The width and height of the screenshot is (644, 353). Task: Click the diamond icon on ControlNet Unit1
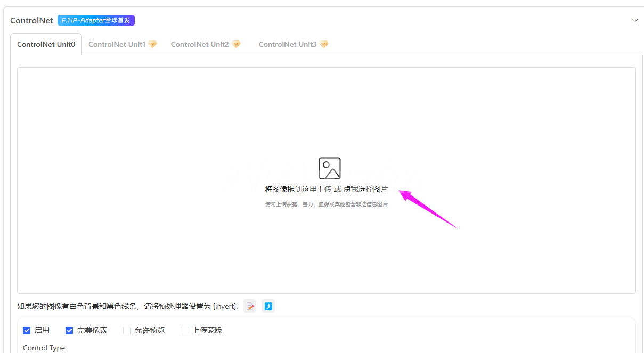coord(152,44)
